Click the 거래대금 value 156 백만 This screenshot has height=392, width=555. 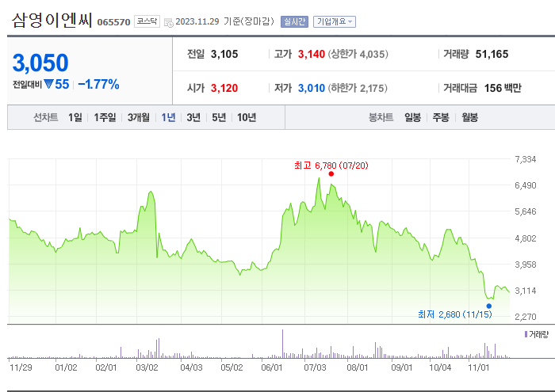pos(503,88)
